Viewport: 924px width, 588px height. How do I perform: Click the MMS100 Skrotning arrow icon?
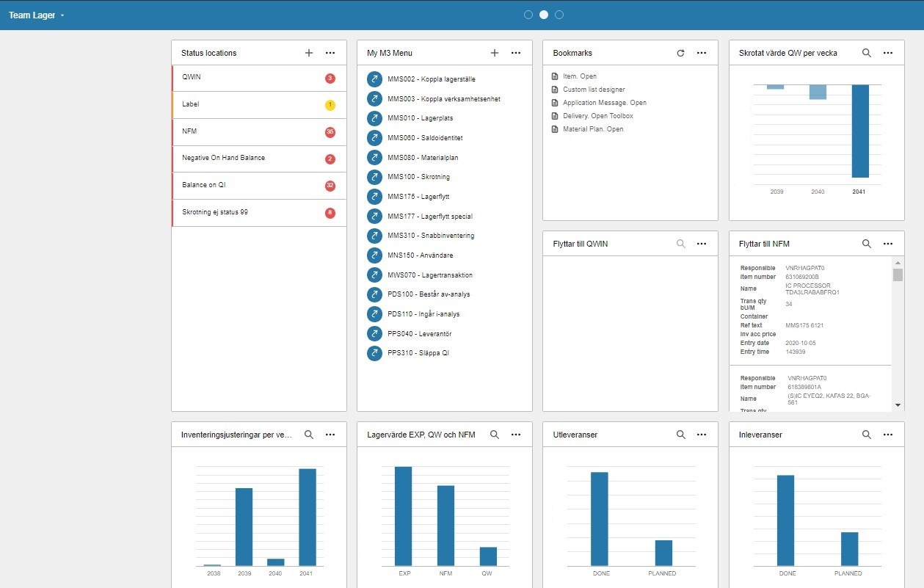point(374,177)
